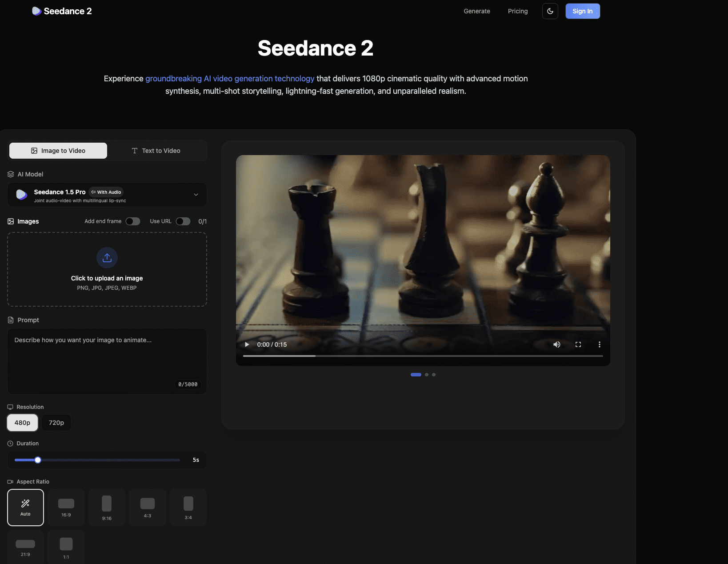Click the upload image icon
The image size is (728, 564).
(107, 258)
